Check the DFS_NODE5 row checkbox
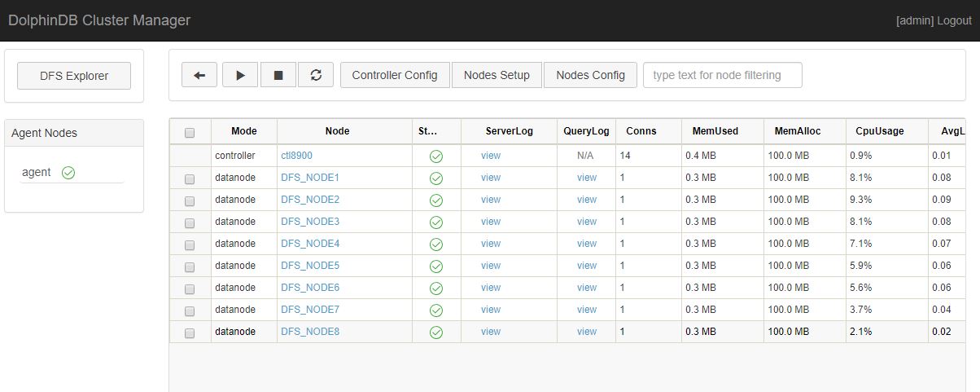The width and height of the screenshot is (980, 392). point(190,266)
